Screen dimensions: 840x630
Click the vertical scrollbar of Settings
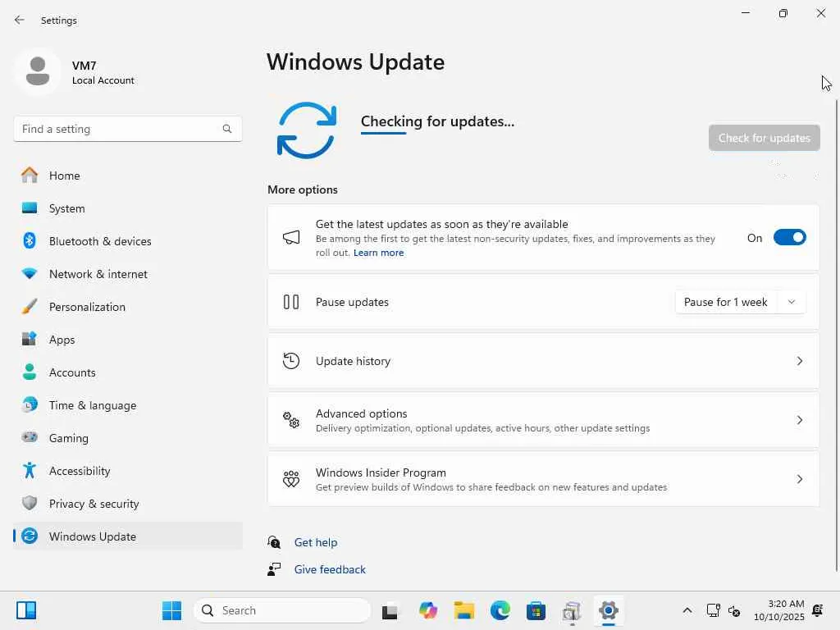point(836,335)
